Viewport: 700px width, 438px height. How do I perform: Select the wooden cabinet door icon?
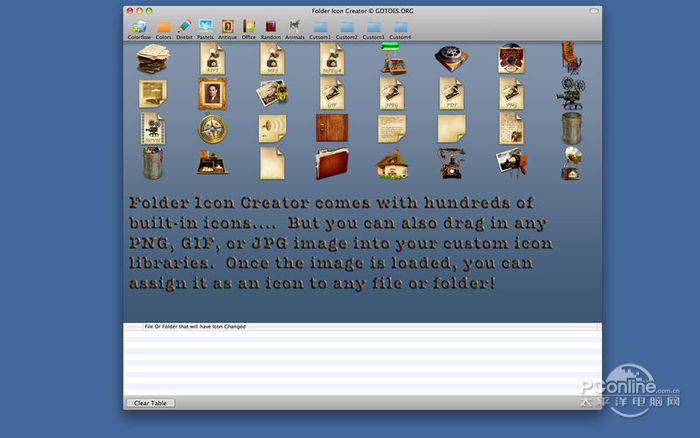pos(332,128)
